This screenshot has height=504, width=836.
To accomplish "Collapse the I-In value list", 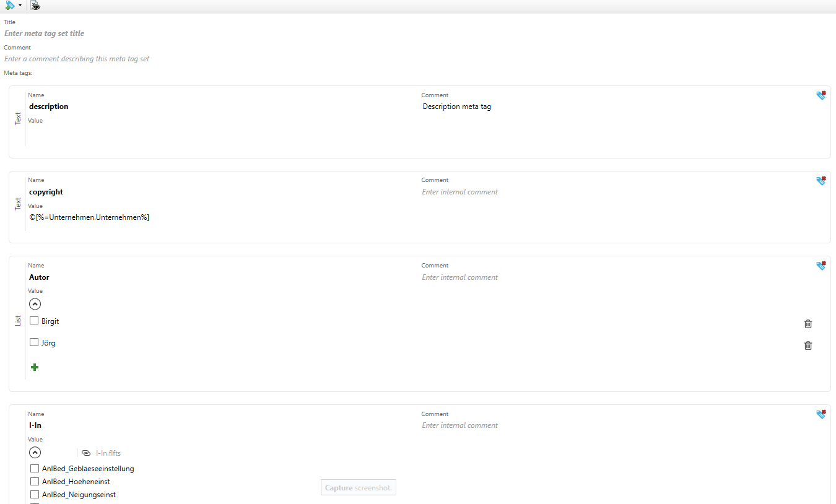I will coord(35,453).
